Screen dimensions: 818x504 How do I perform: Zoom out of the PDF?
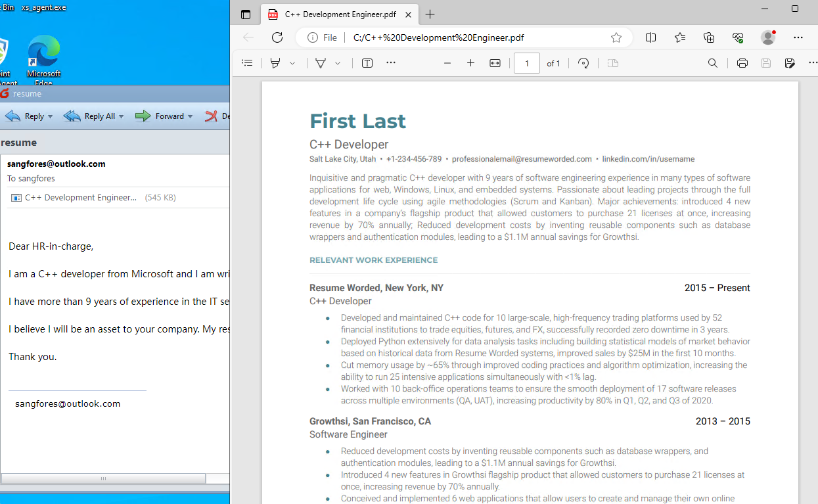click(447, 63)
